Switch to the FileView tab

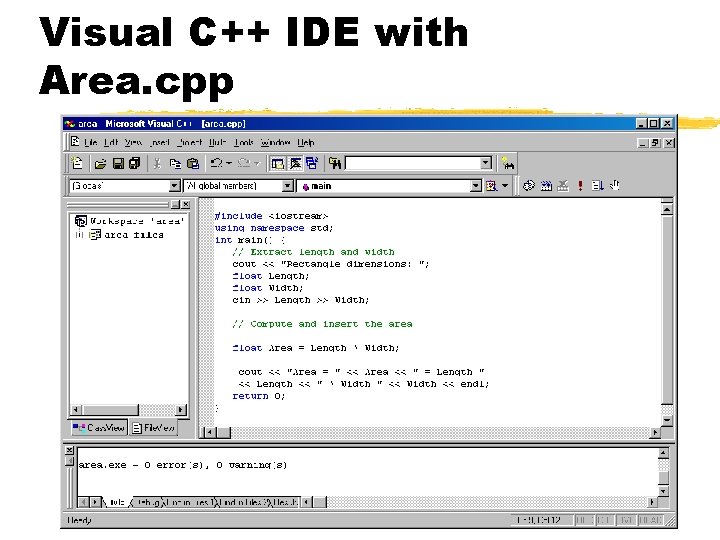tap(153, 428)
